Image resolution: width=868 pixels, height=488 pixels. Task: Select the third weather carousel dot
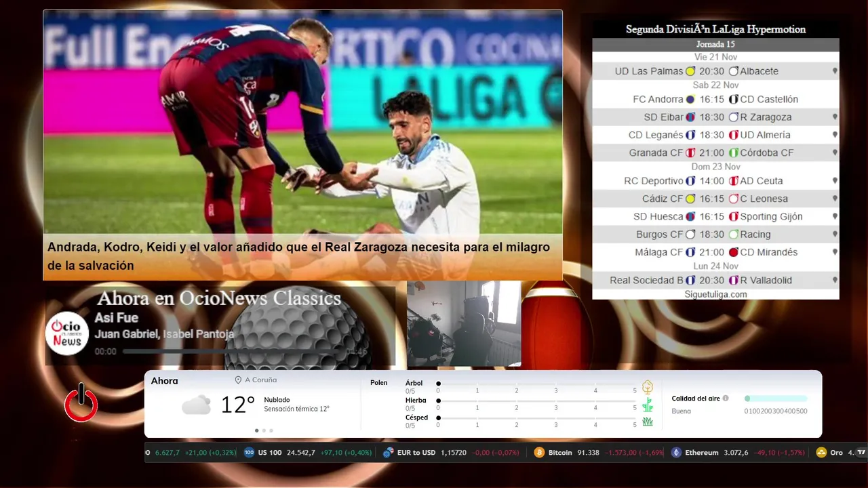[271, 430]
